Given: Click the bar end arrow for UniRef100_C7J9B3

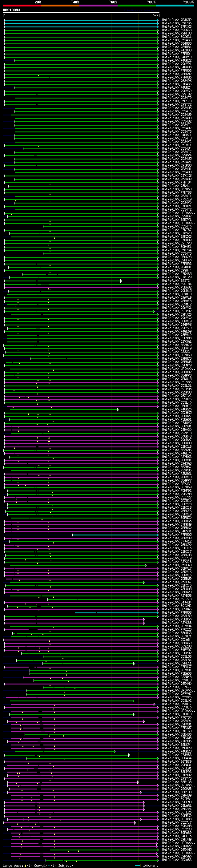Looking at the screenshot, I should click(x=129, y=755).
